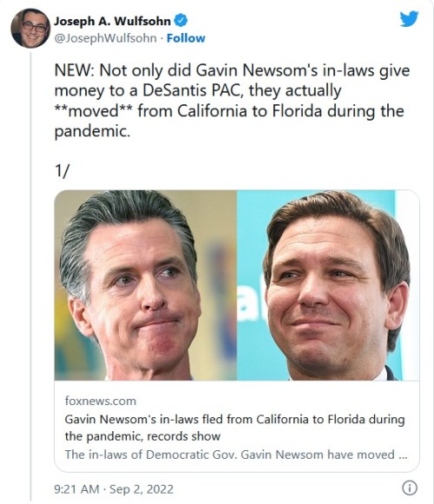Open the right photo in link card
Screen dimensions: 434x504
click(x=328, y=285)
